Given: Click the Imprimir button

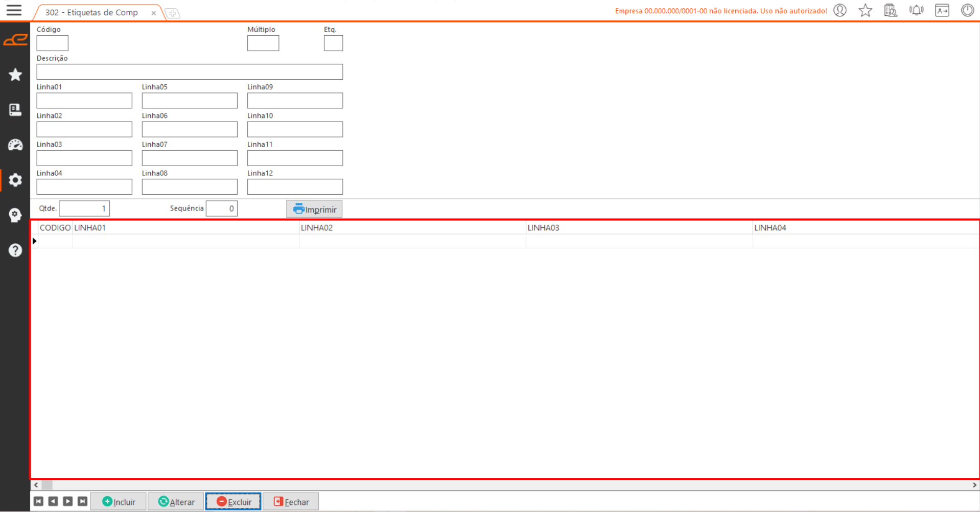Looking at the screenshot, I should coord(314,209).
